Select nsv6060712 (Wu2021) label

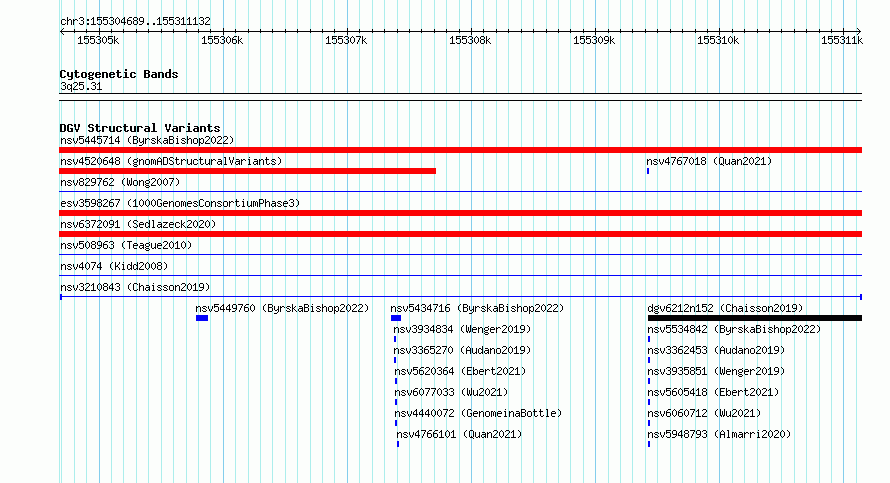point(704,413)
